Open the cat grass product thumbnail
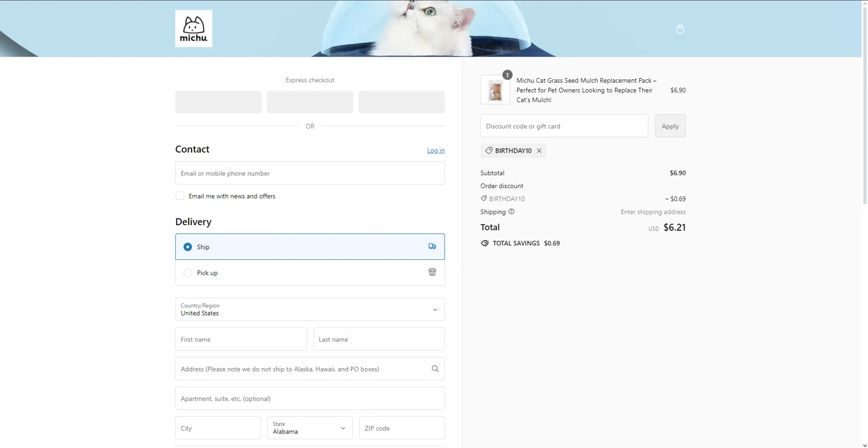868x448 pixels. point(495,90)
